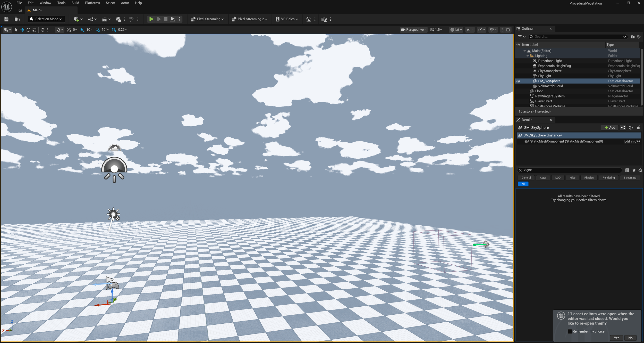Click the Outliner settings gear icon
644x343 pixels.
point(639,37)
